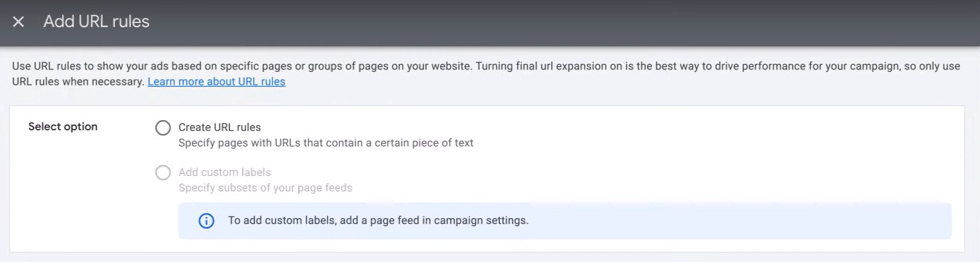Click the Create URL rules option label
Viewport: 980px width, 262px height.
point(220,127)
